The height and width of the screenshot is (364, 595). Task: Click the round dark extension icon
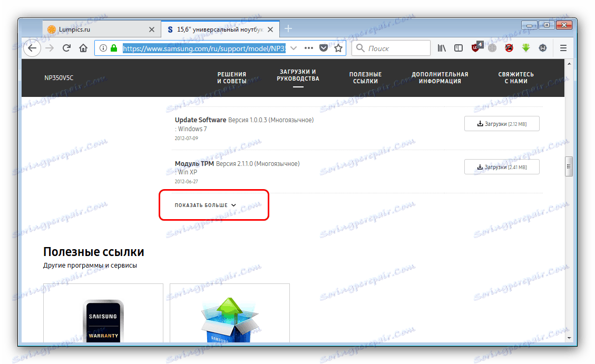(x=543, y=48)
